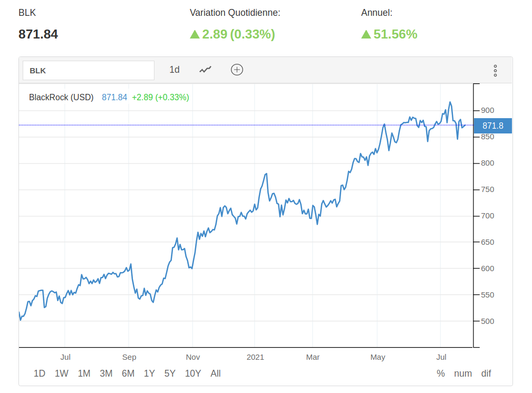Toggle dif scale mode
Image resolution: width=532 pixels, height=393 pixels.
pos(486,373)
